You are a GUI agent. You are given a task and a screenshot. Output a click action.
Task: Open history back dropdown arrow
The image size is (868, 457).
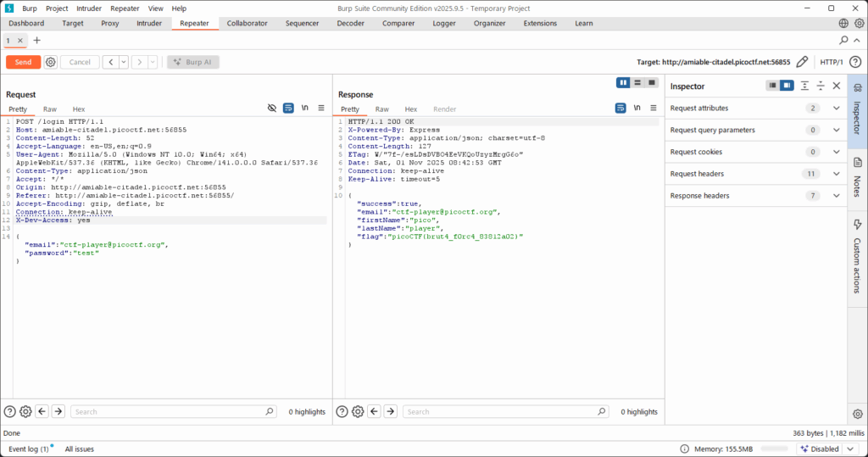tap(124, 62)
